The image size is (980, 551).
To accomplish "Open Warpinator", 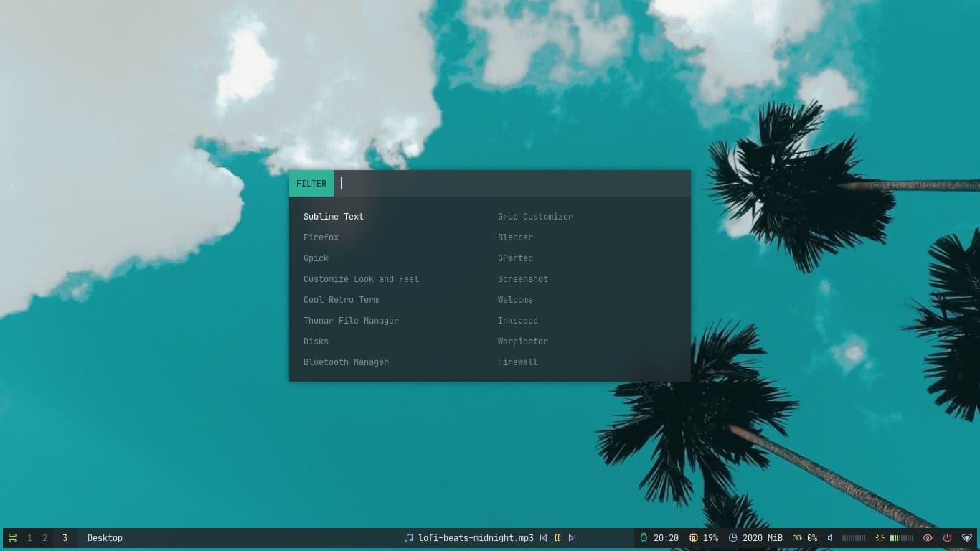I will pos(523,342).
